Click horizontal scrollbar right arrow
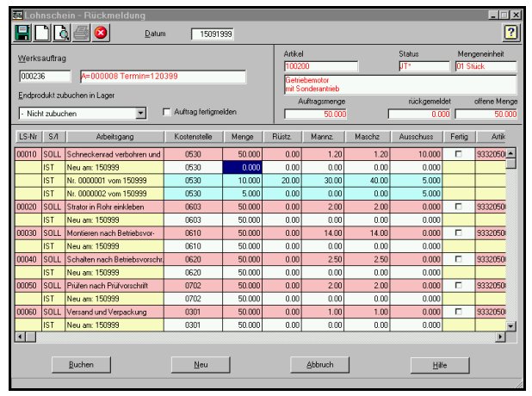 pos(500,337)
